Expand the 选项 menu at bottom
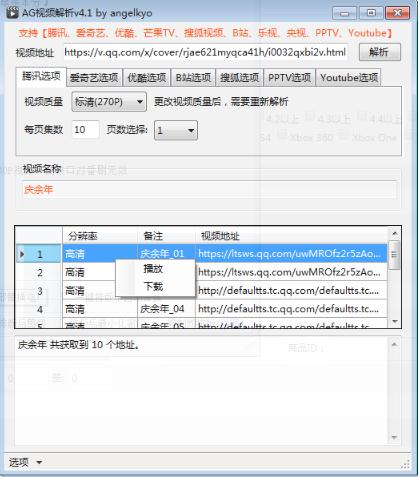Screen dimensions: 419x477 (25, 462)
